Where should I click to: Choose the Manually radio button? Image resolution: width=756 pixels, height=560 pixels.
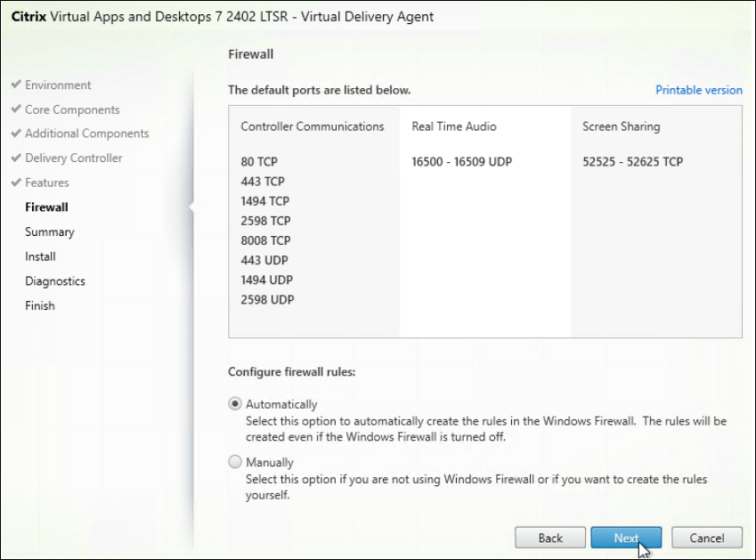click(x=235, y=462)
